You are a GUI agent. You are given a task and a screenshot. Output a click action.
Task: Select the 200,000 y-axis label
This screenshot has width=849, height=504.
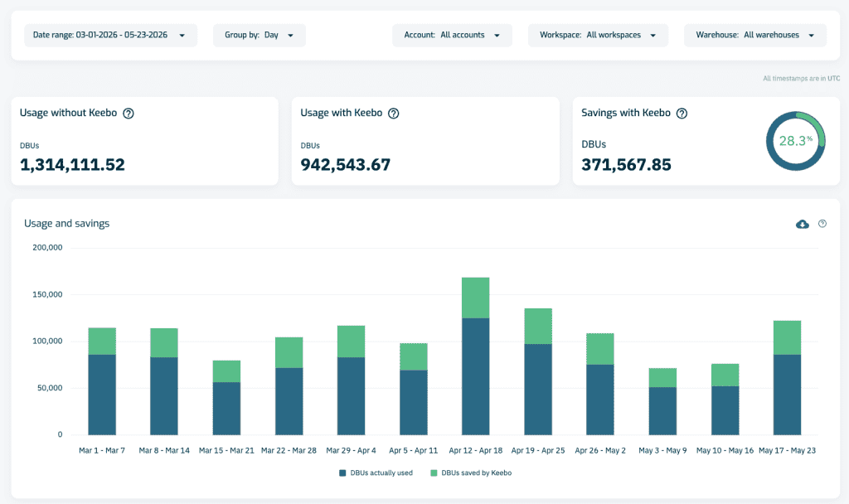(47, 247)
